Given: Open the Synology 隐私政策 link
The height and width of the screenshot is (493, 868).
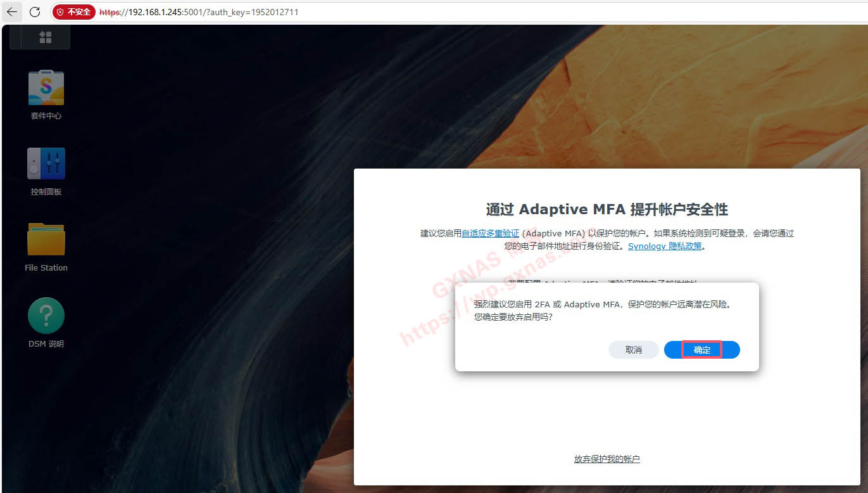Looking at the screenshot, I should click(665, 246).
